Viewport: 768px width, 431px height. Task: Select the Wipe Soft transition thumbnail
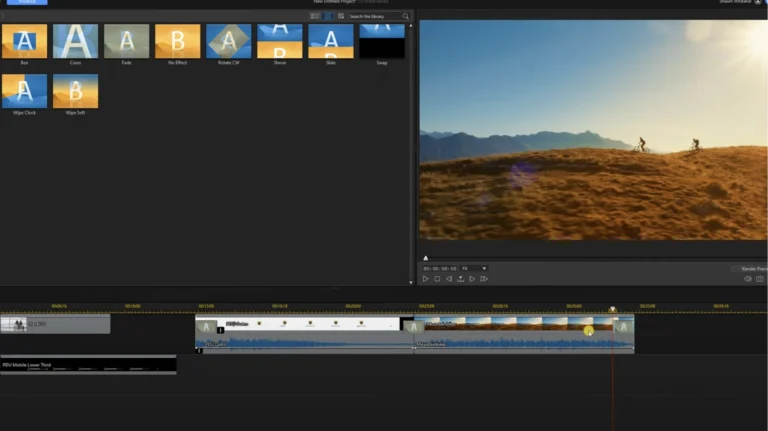75,91
